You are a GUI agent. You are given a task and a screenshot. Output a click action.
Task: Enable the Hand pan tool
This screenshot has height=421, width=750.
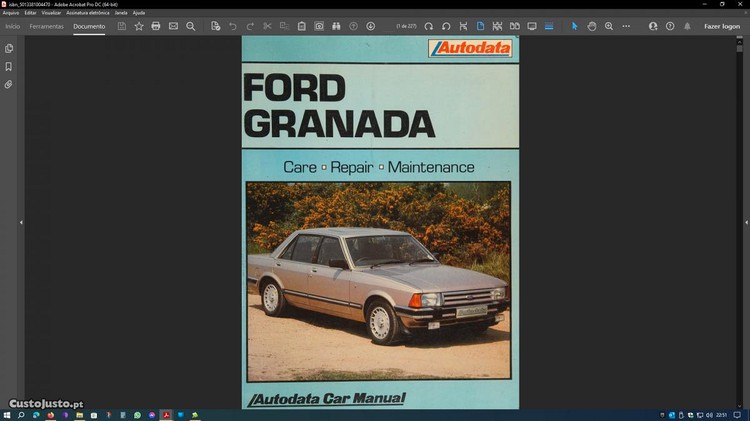pos(592,26)
